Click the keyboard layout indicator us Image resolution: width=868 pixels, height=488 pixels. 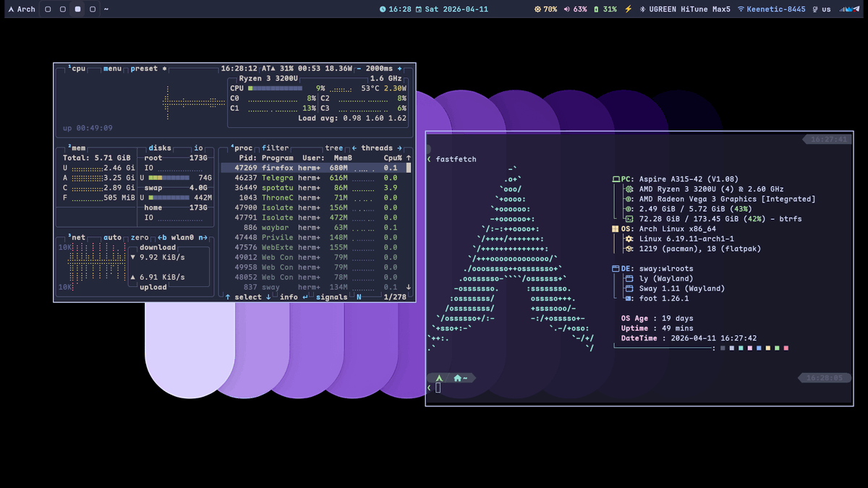point(822,9)
